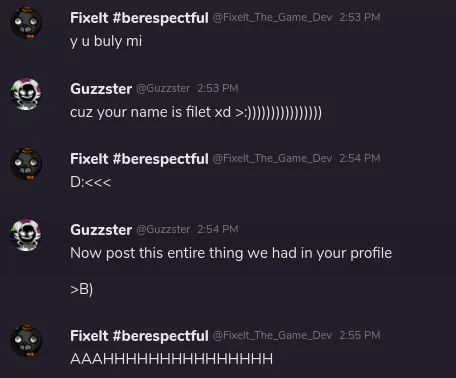Open FixeIt #berespectful name at 2:53 PM
This screenshot has width=456, height=378.
[139, 18]
